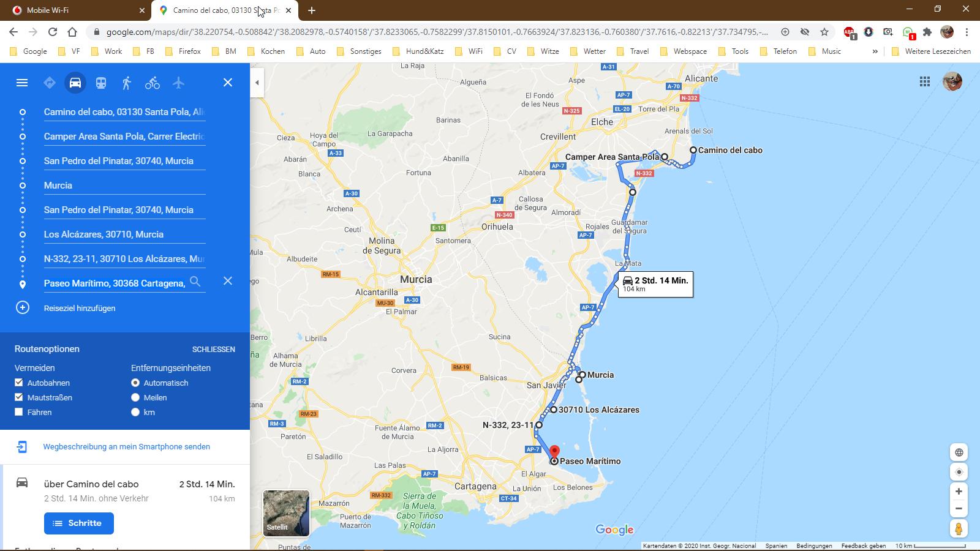
Task: Select km distance units
Action: (135, 412)
